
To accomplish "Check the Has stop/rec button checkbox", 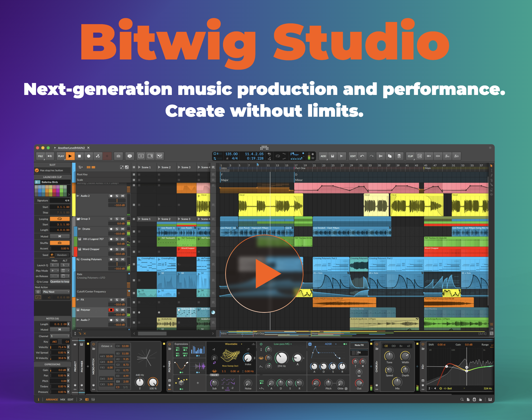I will (37, 170).
